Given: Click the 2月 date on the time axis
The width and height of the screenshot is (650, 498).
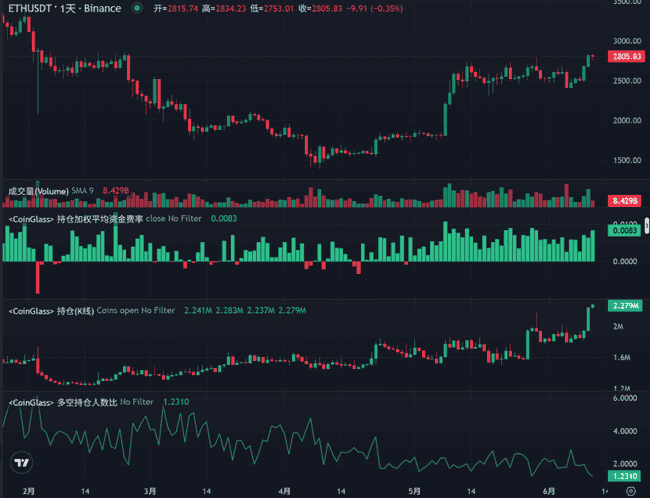Looking at the screenshot, I should 29,492.
